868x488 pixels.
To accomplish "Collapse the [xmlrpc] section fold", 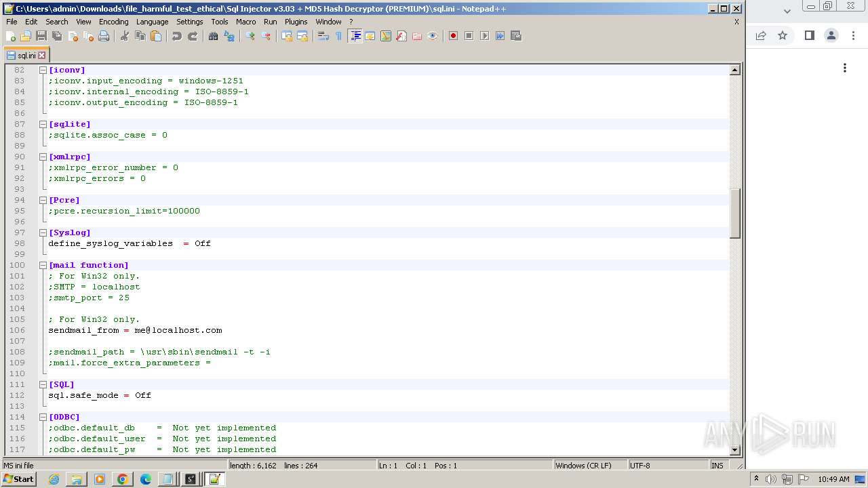I will 43,157.
